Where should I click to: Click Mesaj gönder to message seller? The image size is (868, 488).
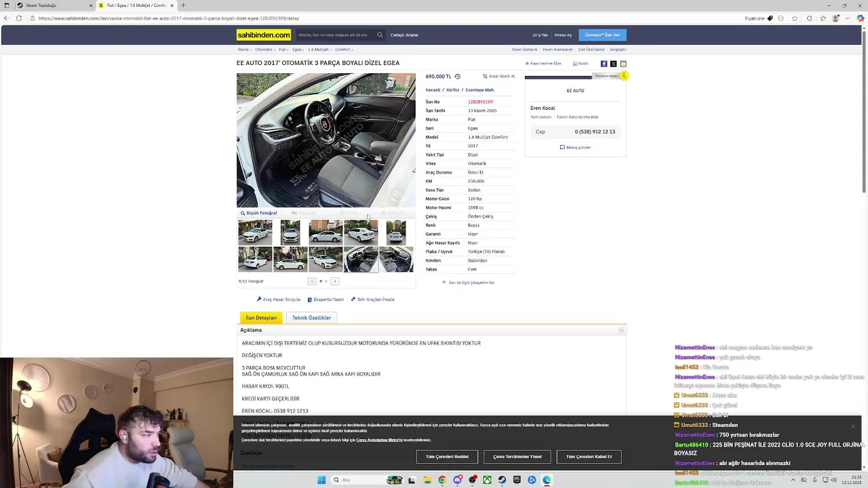pyautogui.click(x=576, y=147)
